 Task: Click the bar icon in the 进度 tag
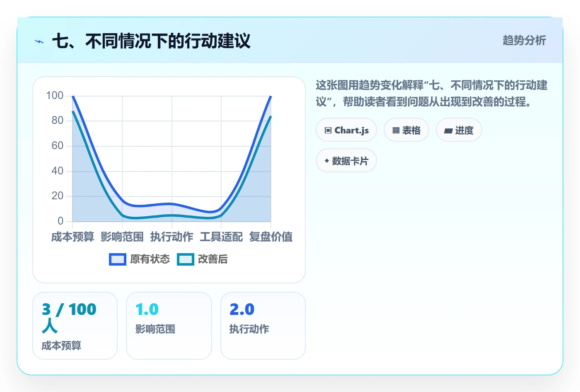coord(448,131)
